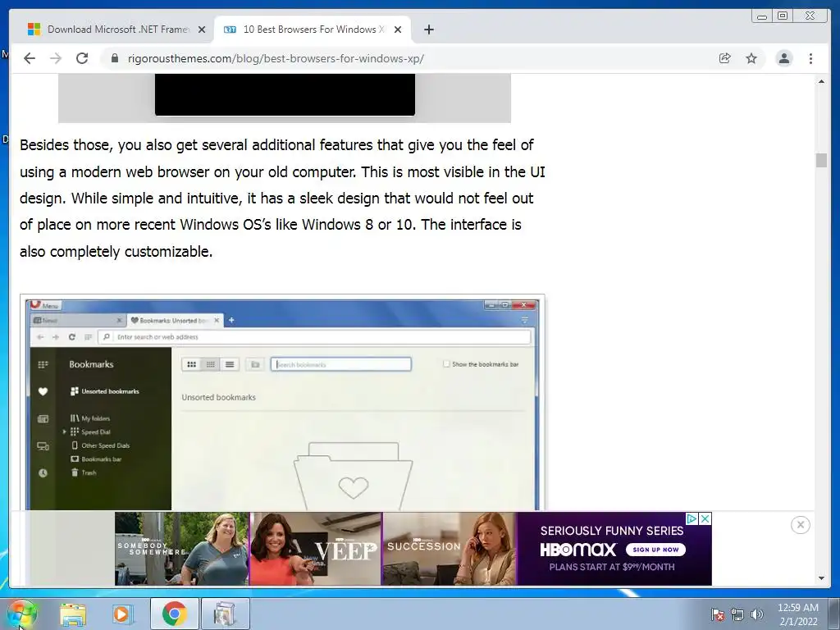Open the Veep ad image
Viewport: 840px width, 630px height.
[x=316, y=549]
